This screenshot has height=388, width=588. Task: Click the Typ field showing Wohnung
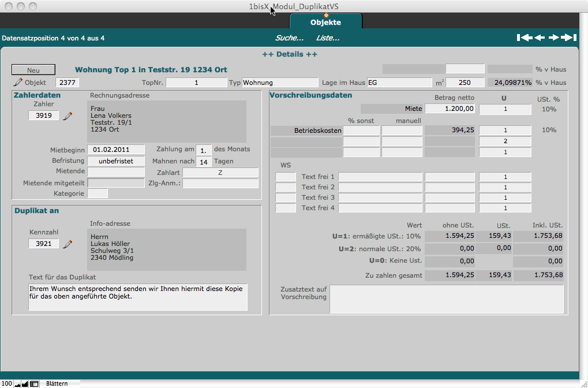pos(280,83)
